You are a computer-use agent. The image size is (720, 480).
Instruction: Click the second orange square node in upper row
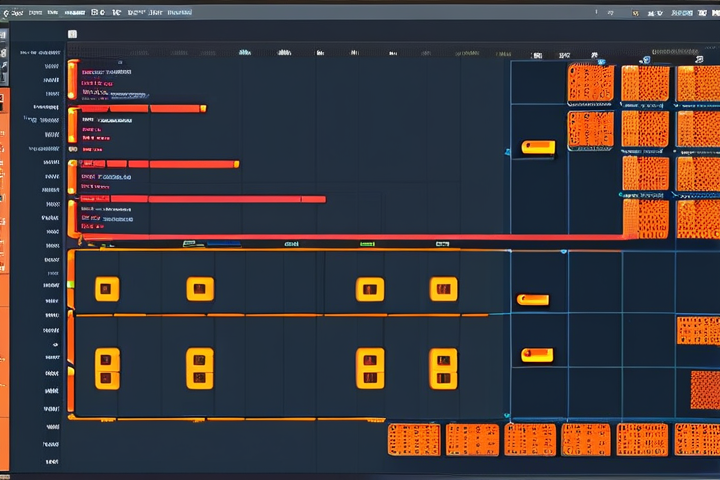[200, 289]
